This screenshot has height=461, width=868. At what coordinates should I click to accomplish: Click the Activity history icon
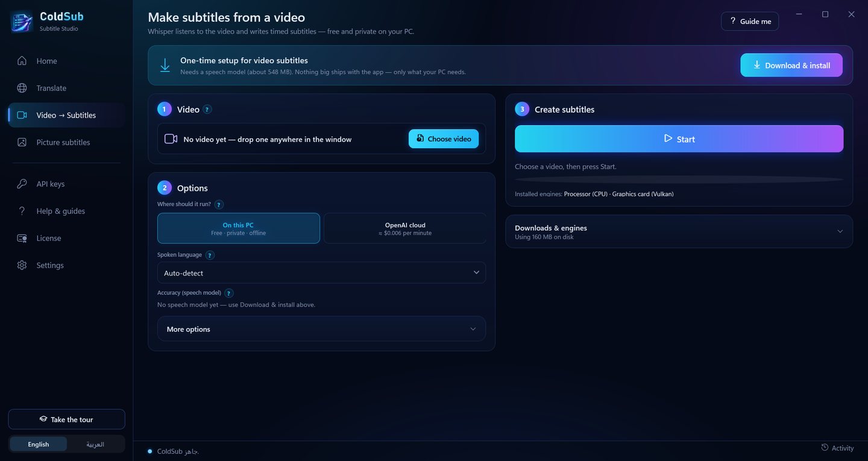pyautogui.click(x=825, y=448)
